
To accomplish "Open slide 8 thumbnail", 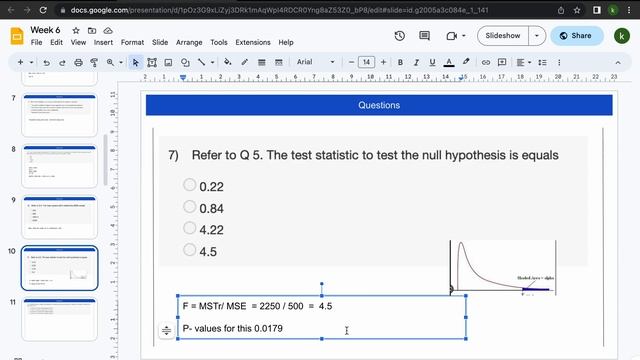I will point(60,166).
